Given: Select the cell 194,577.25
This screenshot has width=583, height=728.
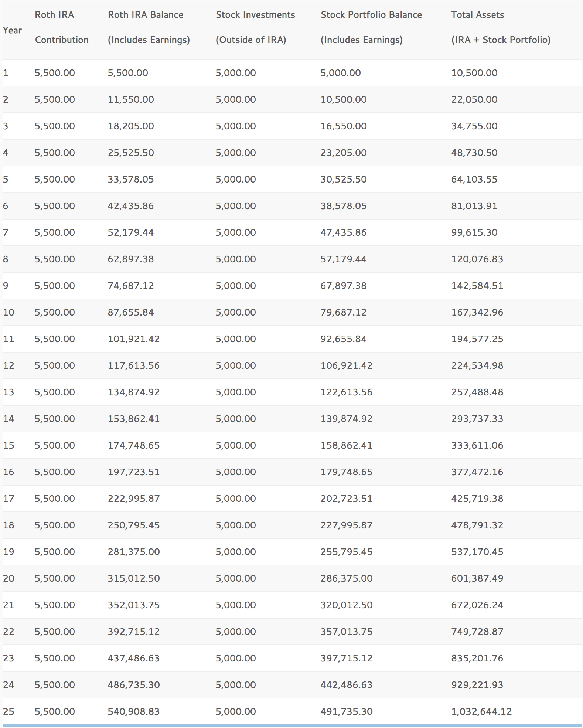Looking at the screenshot, I should pyautogui.click(x=477, y=339).
